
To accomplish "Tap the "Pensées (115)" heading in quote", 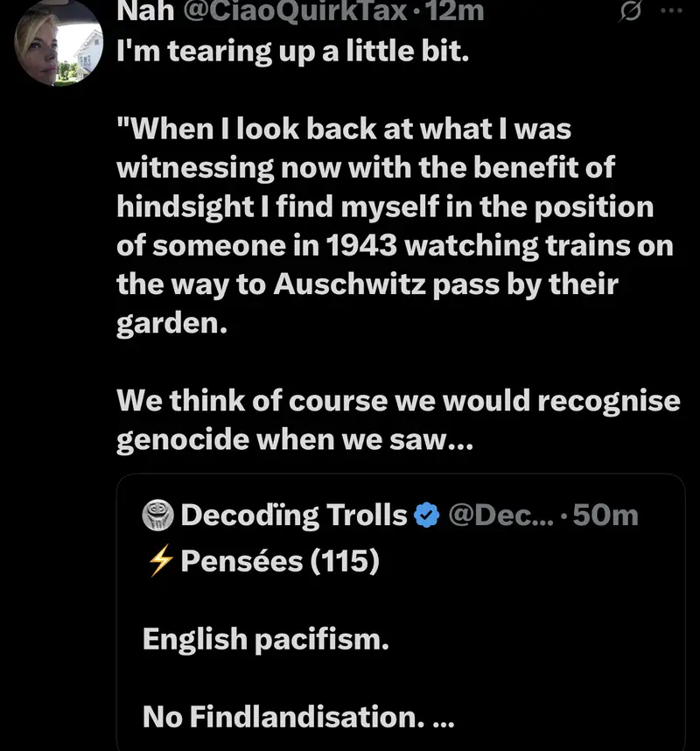I will coord(280,560).
